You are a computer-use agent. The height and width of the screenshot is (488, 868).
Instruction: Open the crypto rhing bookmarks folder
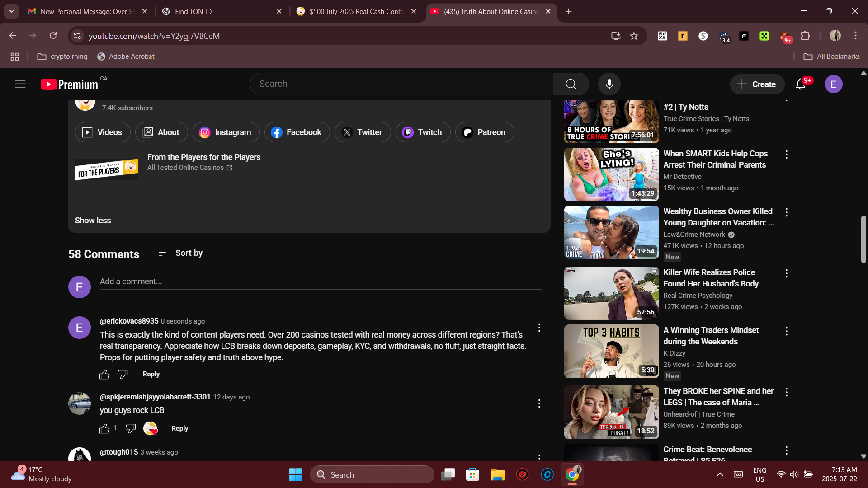62,56
